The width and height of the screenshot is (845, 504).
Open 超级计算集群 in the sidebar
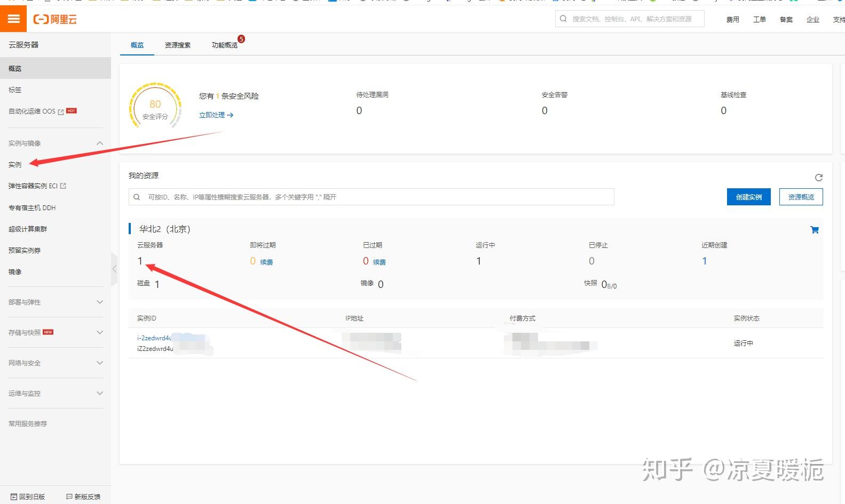28,229
